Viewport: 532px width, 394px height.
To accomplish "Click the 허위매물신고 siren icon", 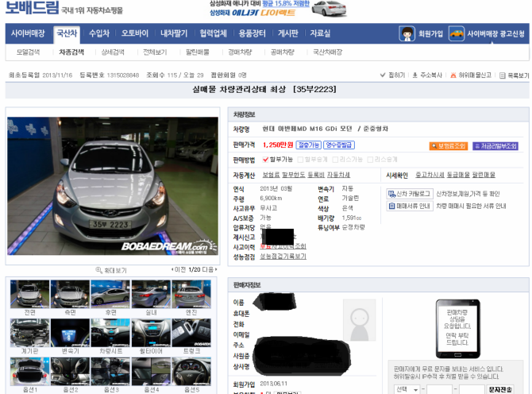I will click(x=453, y=75).
